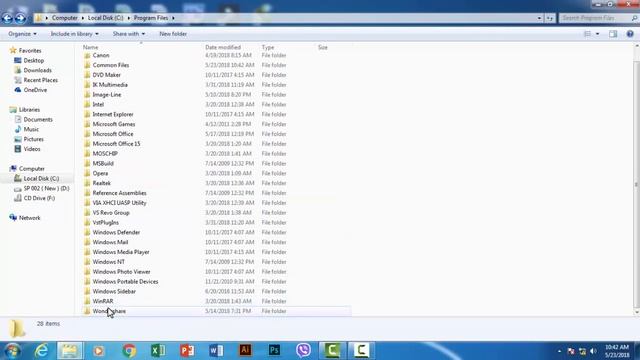
Task: Click the Back navigation arrow
Action: [7, 18]
